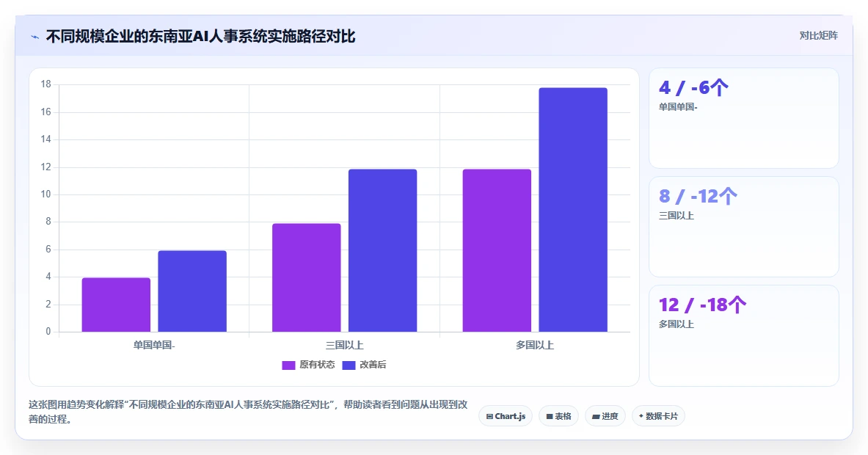This screenshot has width=868, height=455.
Task: Click the 三国以上 caption in second card
Action: pyautogui.click(x=676, y=215)
